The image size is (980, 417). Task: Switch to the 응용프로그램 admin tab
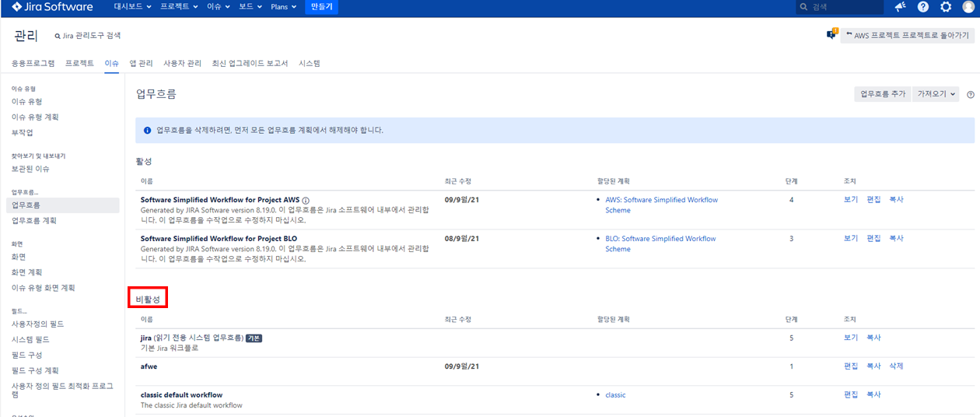[x=33, y=63]
